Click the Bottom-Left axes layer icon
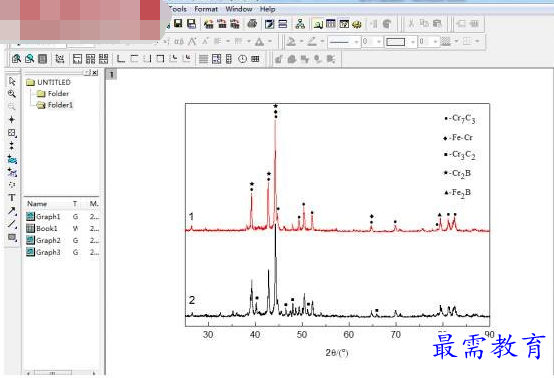This screenshot has height=378, width=554. 121,59
